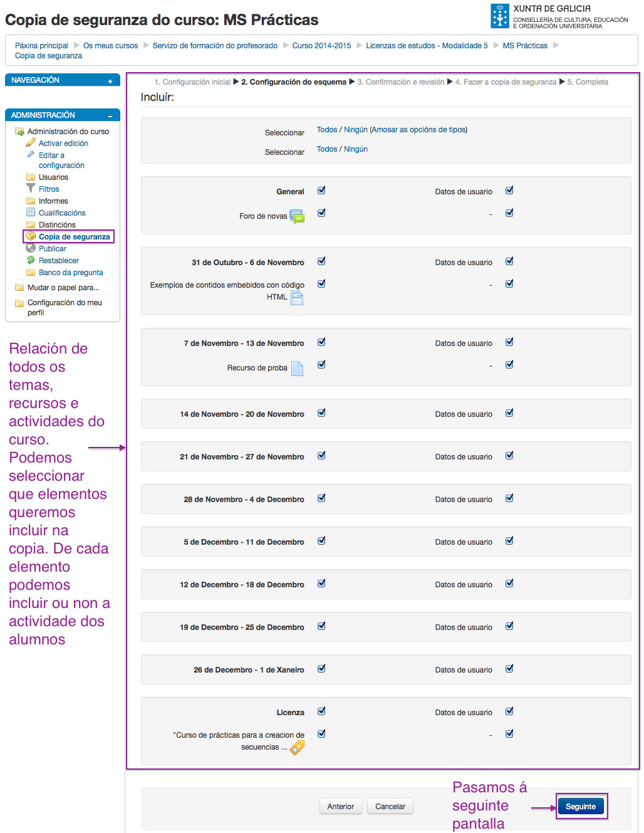Uncheck Datos de usuario for General section
The height and width of the screenshot is (833, 644).
pos(509,190)
